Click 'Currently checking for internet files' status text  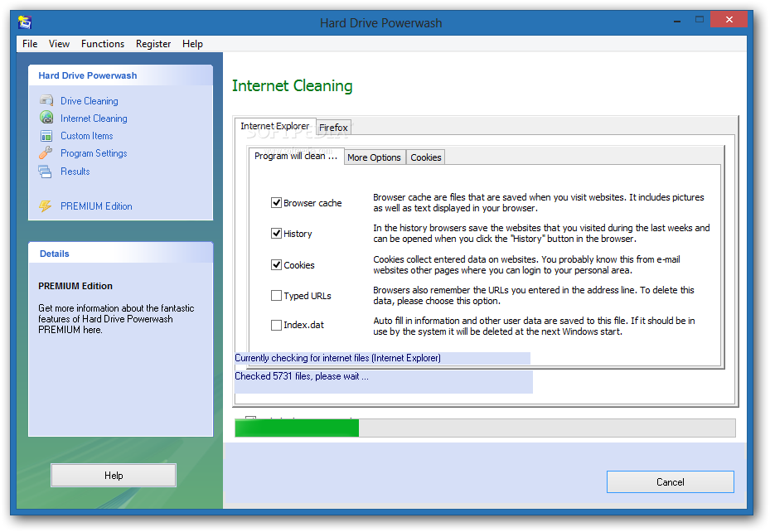(337, 358)
